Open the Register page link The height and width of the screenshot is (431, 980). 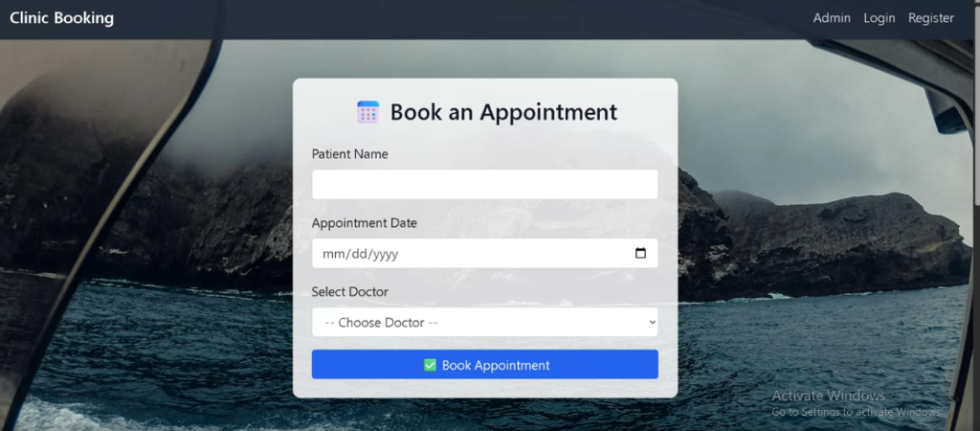[930, 18]
